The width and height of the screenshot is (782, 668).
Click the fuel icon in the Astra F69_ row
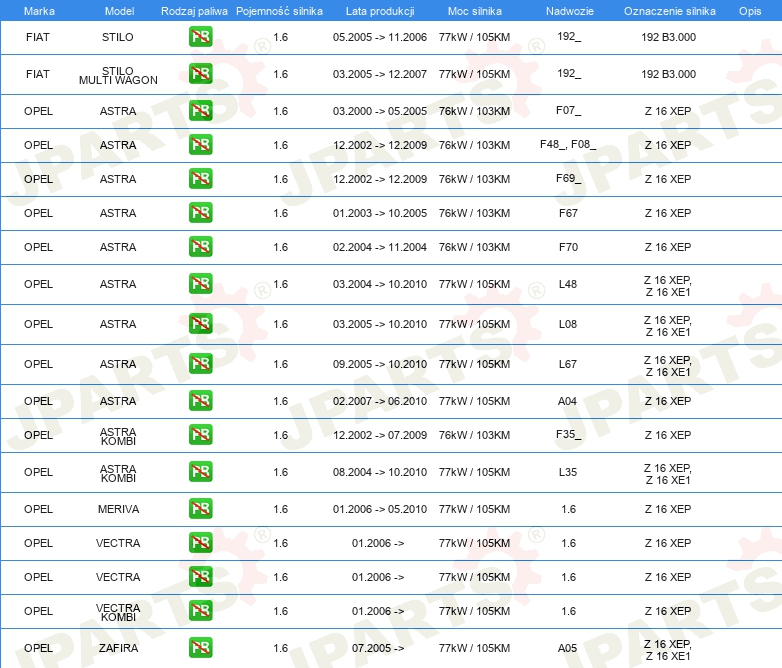200,179
